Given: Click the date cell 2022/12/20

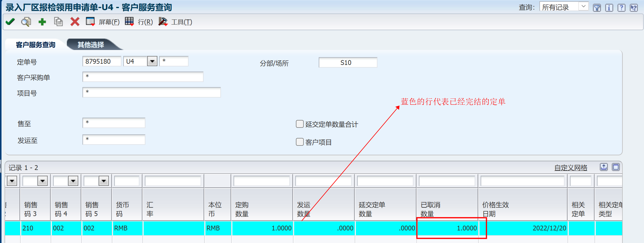Looking at the screenshot, I should [523, 228].
